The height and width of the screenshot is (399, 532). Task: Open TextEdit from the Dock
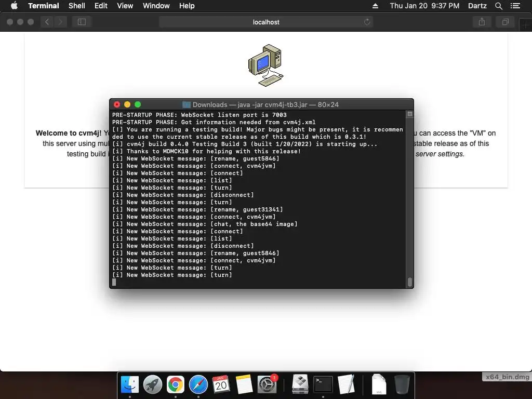[345, 384]
